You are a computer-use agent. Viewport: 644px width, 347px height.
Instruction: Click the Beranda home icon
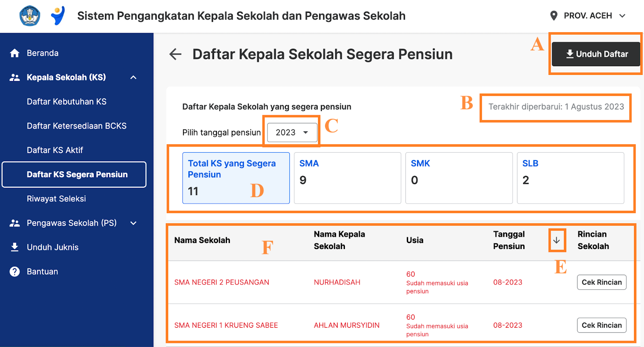tap(15, 53)
